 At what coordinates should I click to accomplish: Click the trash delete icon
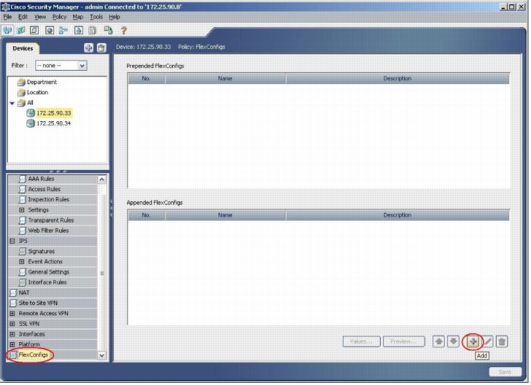[x=502, y=341]
